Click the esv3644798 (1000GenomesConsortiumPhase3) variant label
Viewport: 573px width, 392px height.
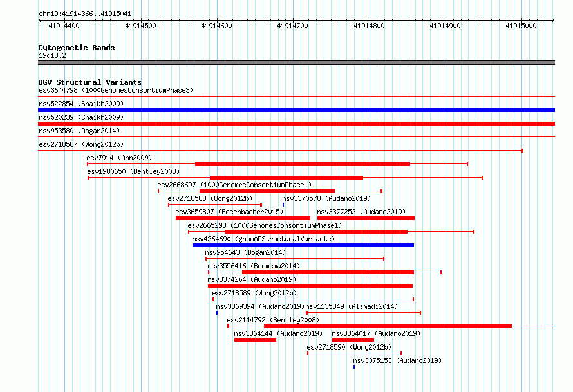(116, 90)
